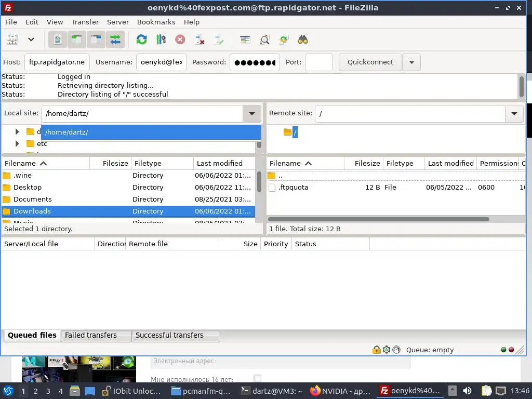Viewport: 532px width, 399px height.
Task: Select the Desktop directory
Action: (x=128, y=187)
